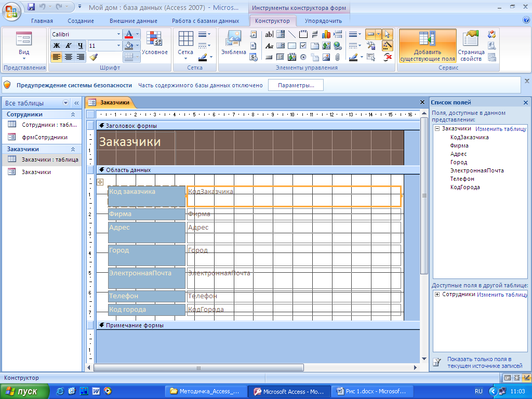Select the Attachment paperclip control
The height and width of the screenshot is (399, 532).
click(x=338, y=57)
